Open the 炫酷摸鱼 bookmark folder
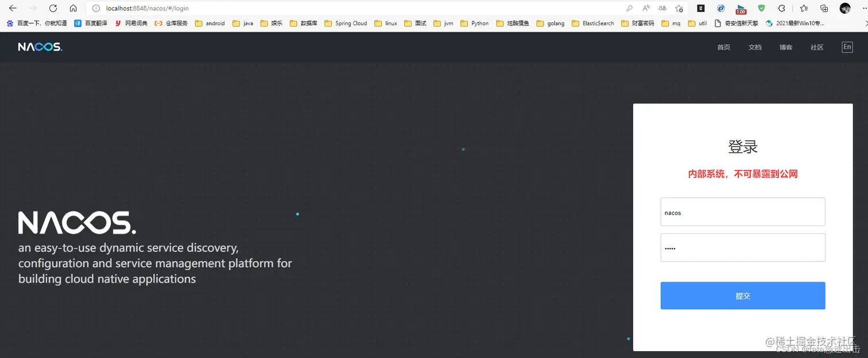Screen dimensions: 868x358 (x=513, y=24)
